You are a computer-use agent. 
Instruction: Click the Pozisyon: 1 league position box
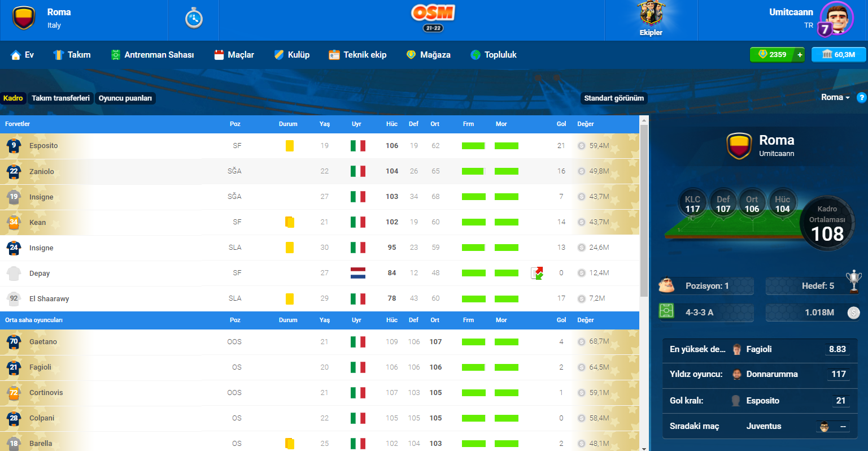coord(706,286)
